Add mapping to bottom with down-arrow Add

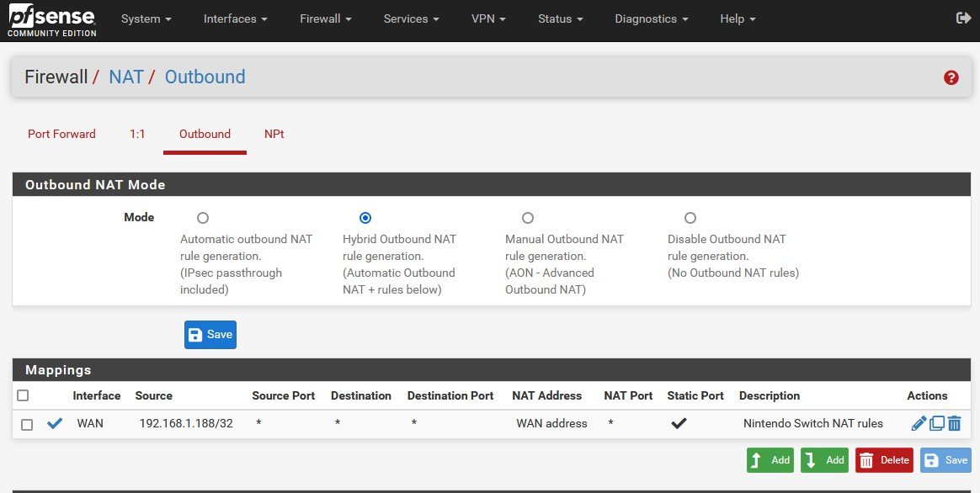click(824, 460)
